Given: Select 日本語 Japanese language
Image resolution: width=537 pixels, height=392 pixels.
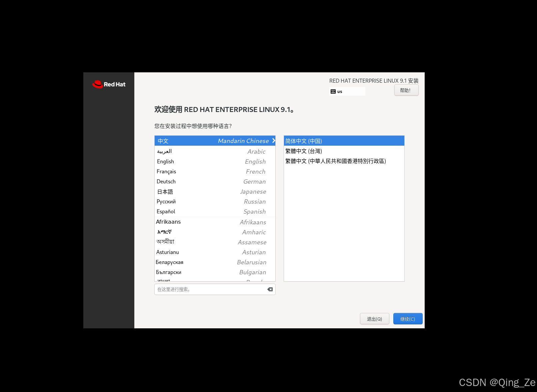Looking at the screenshot, I should tap(215, 192).
